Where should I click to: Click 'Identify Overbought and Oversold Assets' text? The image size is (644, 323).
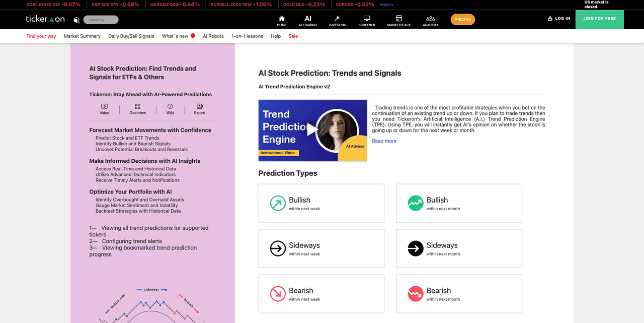[x=140, y=200]
